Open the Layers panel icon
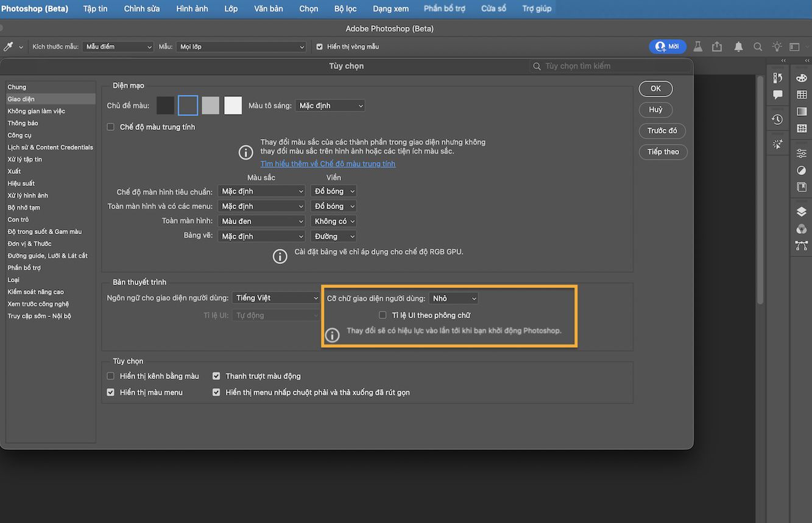 [x=802, y=212]
